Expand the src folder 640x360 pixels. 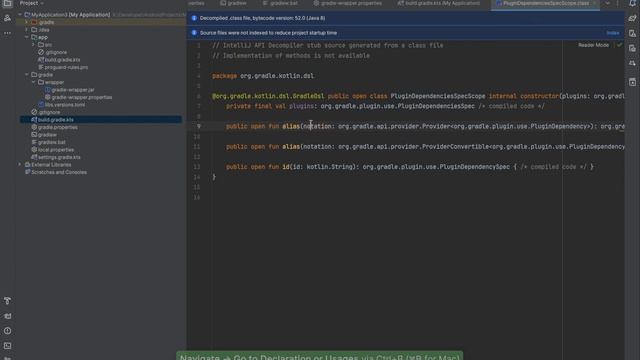33,44
